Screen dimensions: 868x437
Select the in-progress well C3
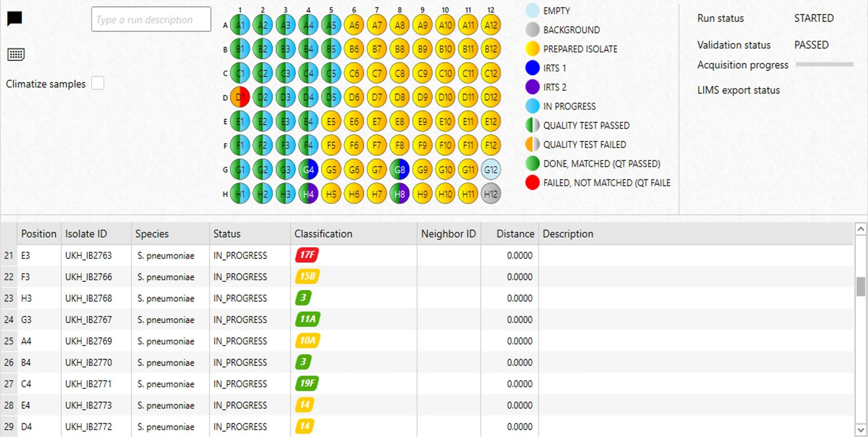point(285,73)
